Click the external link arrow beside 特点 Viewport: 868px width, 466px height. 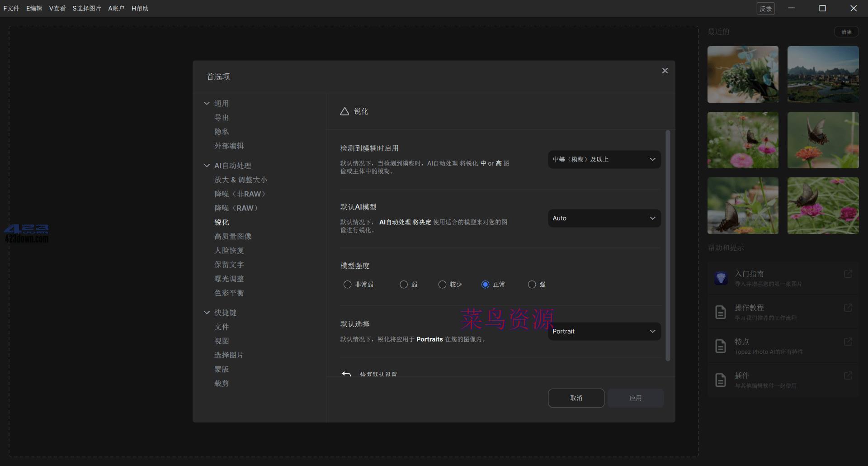(x=848, y=342)
